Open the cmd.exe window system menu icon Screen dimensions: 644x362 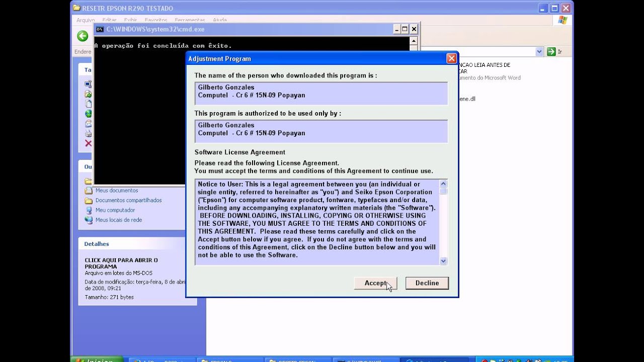(100, 29)
